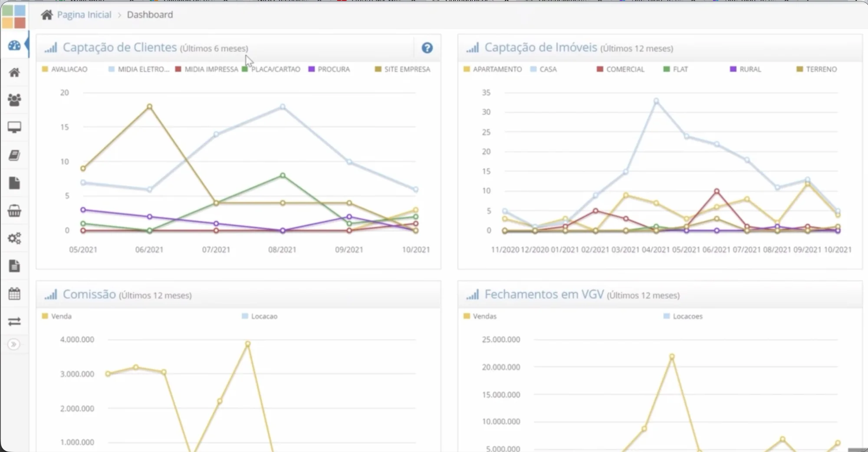Toggle Vendas series in Fechamentos legend

click(480, 316)
